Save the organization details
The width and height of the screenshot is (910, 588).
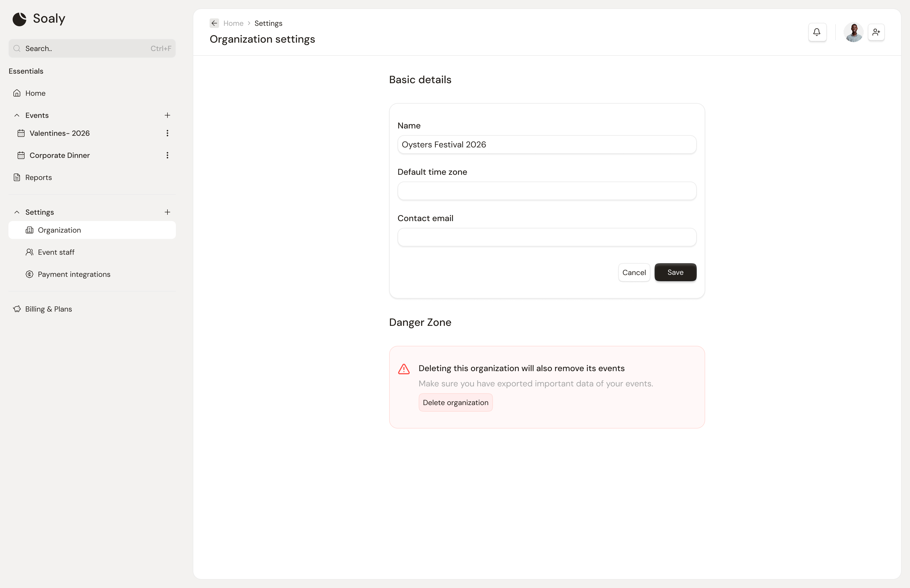[675, 272]
